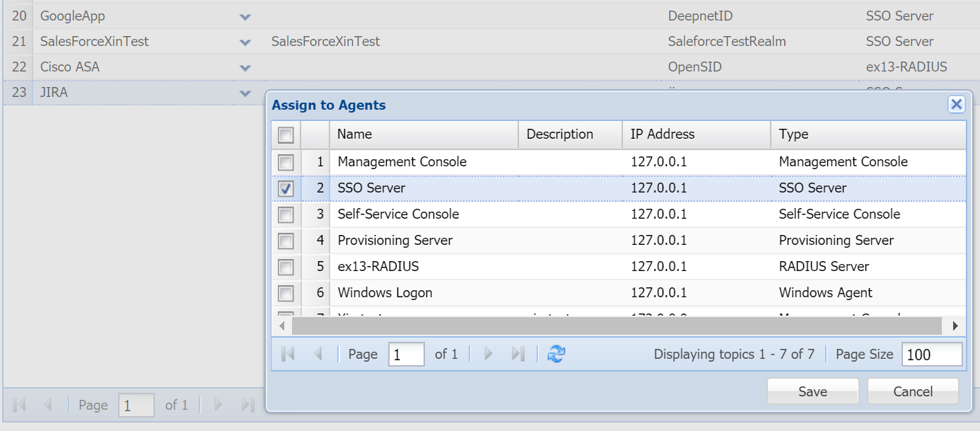Open dropdown arrow for SalesForceXinTest row

pos(245,42)
